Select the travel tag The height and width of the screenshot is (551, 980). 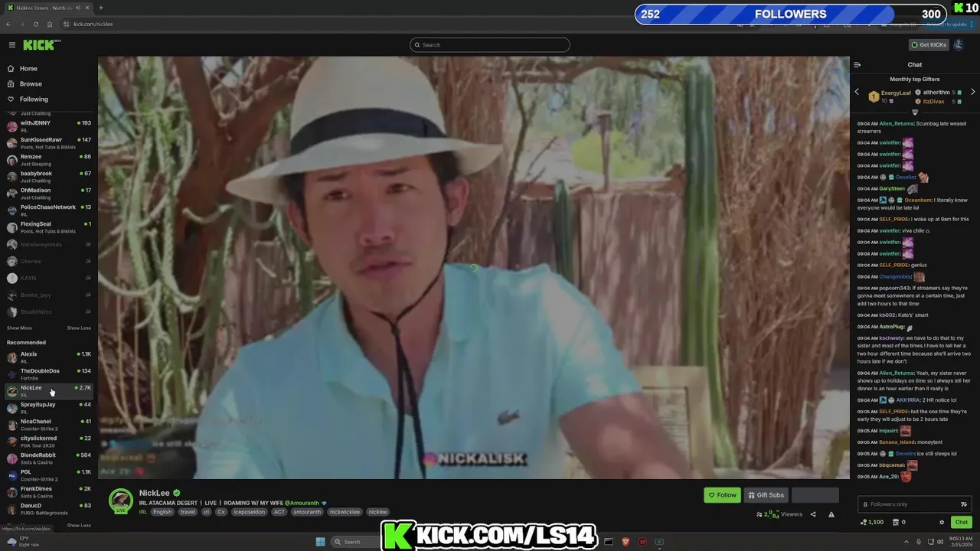pyautogui.click(x=188, y=512)
